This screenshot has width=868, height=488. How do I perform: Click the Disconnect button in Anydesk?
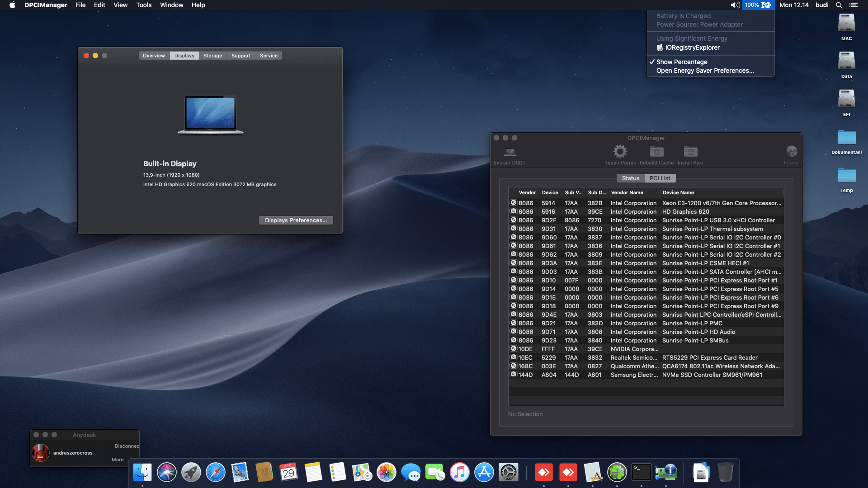tap(126, 446)
